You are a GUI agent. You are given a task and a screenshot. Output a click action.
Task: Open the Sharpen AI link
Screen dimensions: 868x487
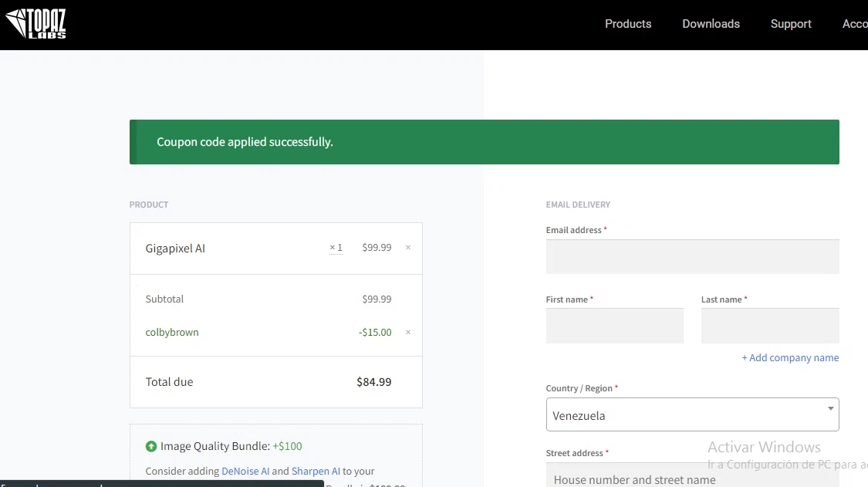pos(316,471)
